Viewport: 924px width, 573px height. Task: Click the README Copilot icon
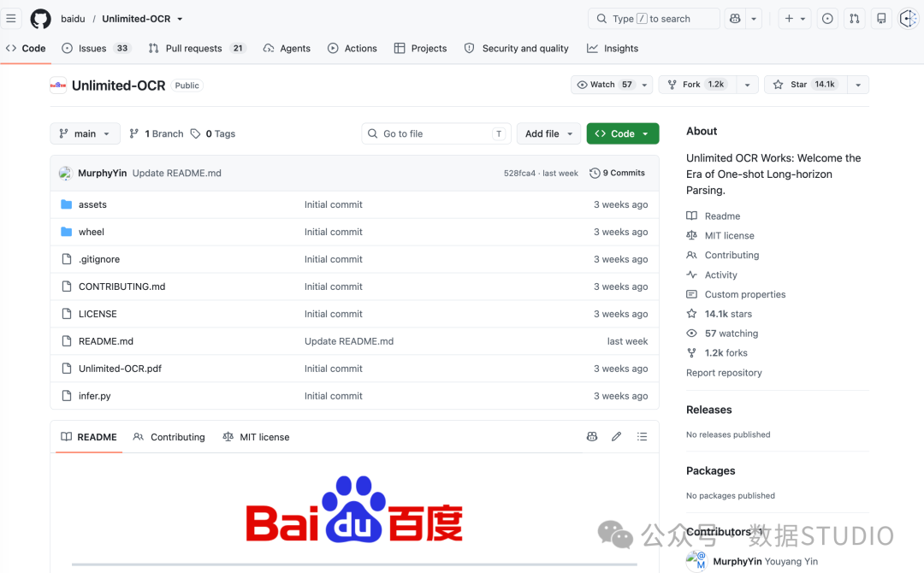coord(592,436)
